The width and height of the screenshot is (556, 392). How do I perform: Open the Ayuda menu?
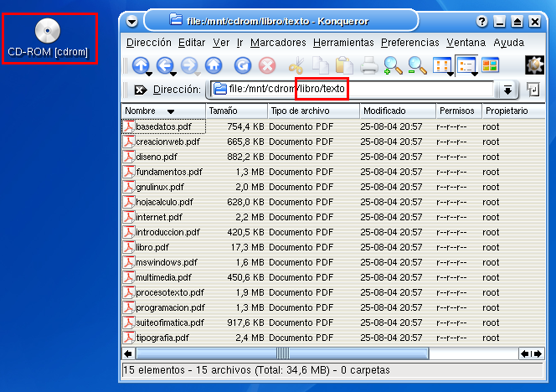point(509,43)
